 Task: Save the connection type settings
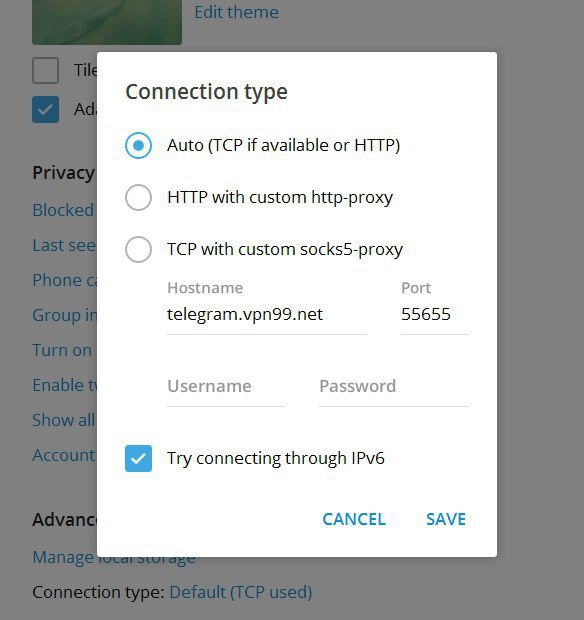[446, 519]
